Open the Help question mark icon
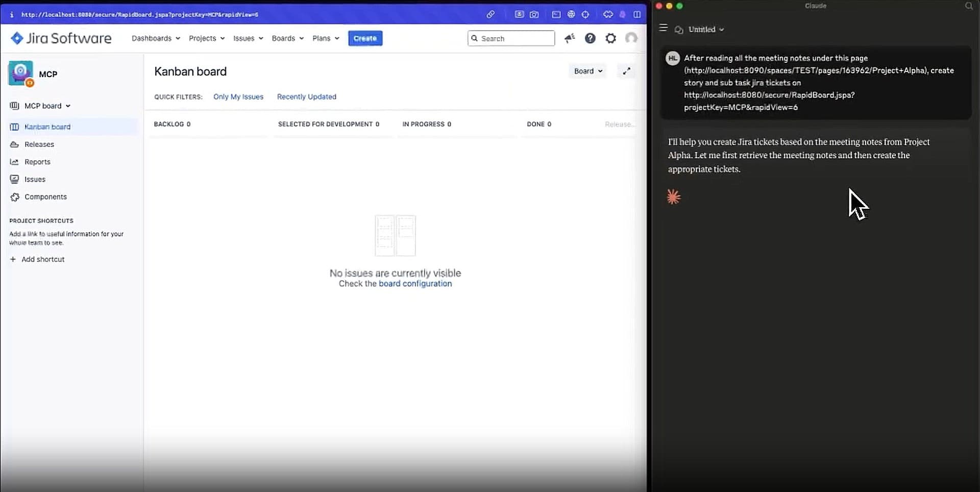Viewport: 980px width, 492px height. (x=590, y=38)
